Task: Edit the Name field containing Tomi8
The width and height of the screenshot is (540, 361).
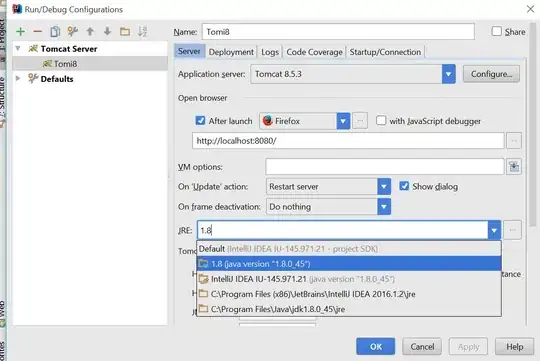Action: (338, 32)
